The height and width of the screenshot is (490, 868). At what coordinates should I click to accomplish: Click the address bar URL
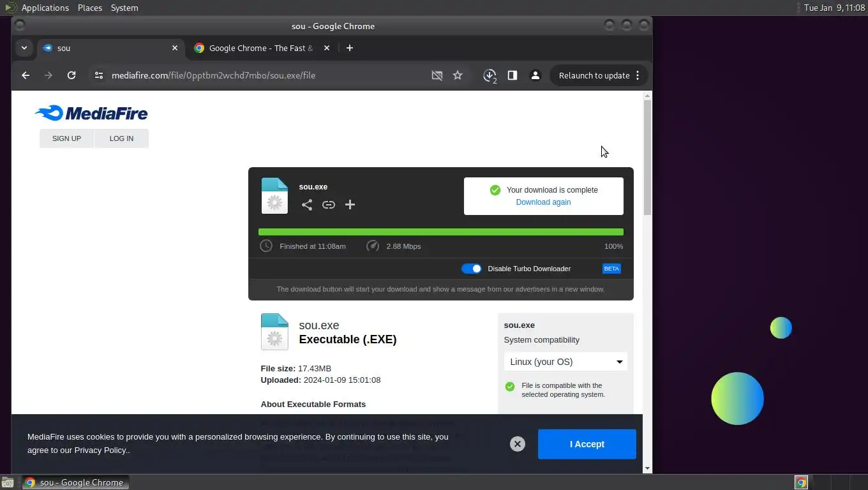click(213, 75)
